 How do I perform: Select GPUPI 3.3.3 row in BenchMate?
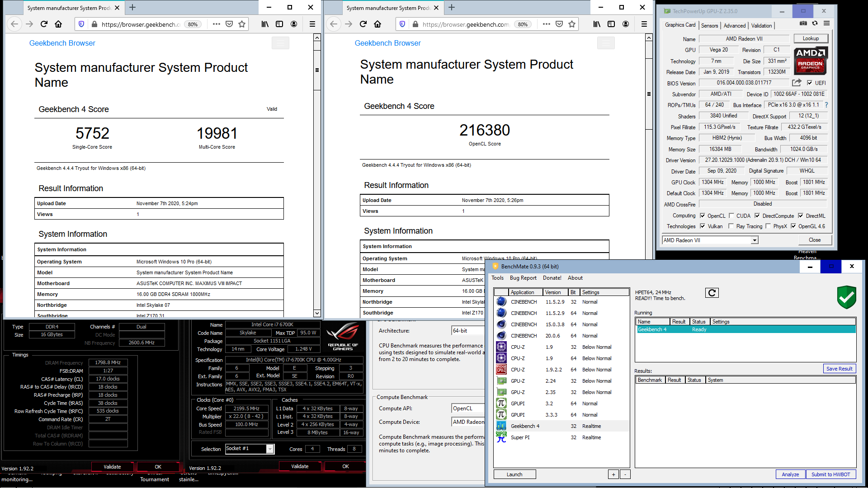[x=561, y=415]
